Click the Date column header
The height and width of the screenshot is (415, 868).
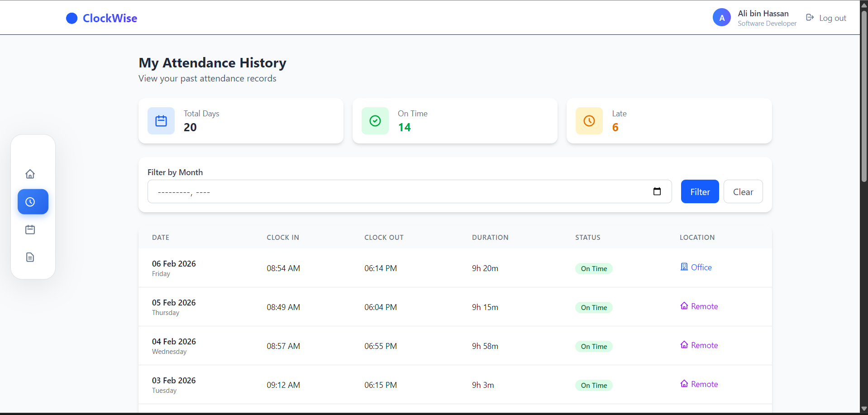click(161, 238)
